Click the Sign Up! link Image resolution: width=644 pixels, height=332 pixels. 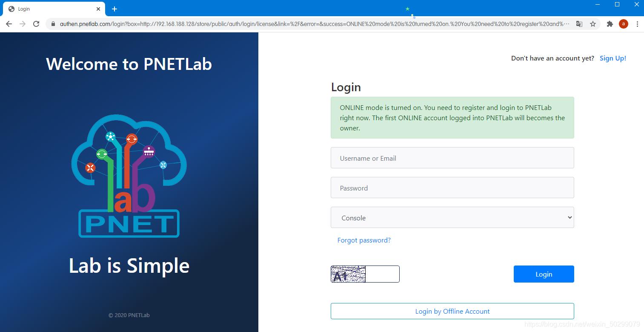[613, 58]
